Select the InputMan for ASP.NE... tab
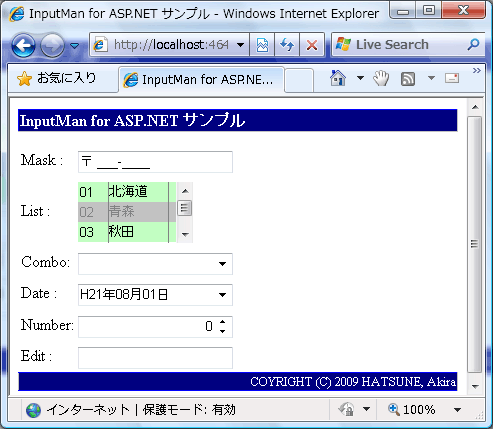493x429 pixels. 201,80
